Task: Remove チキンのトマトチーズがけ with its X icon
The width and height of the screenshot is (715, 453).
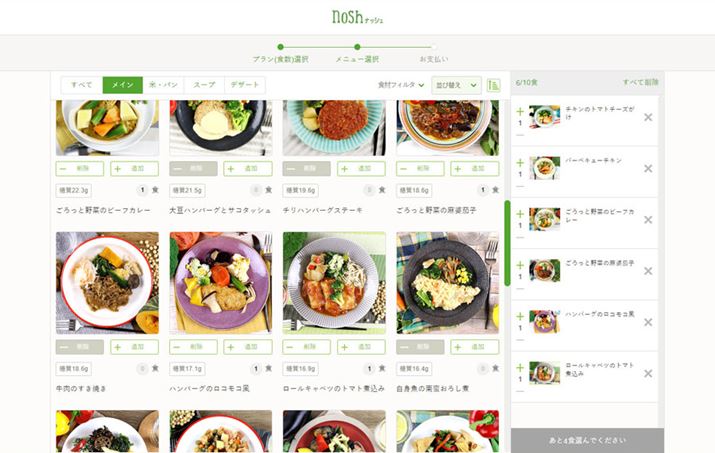Action: 648,117
